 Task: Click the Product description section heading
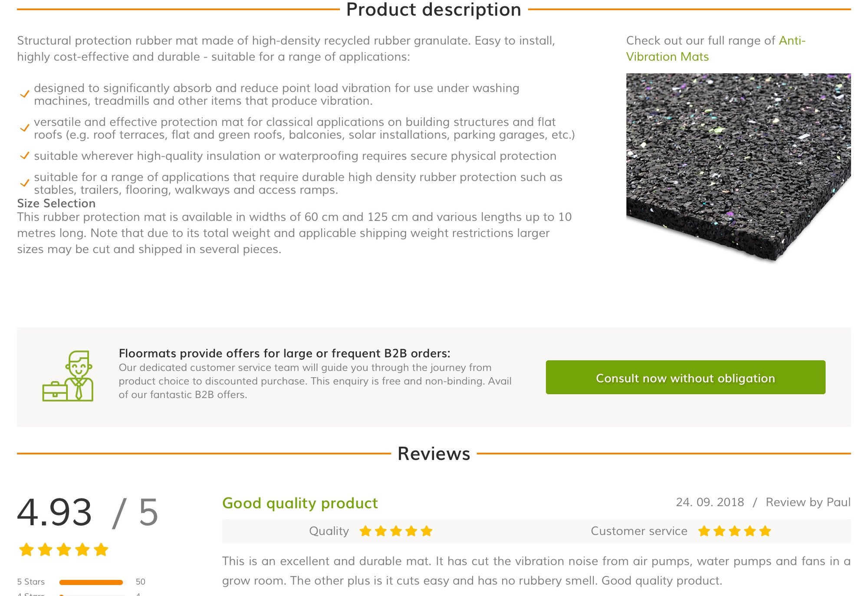pyautogui.click(x=434, y=10)
